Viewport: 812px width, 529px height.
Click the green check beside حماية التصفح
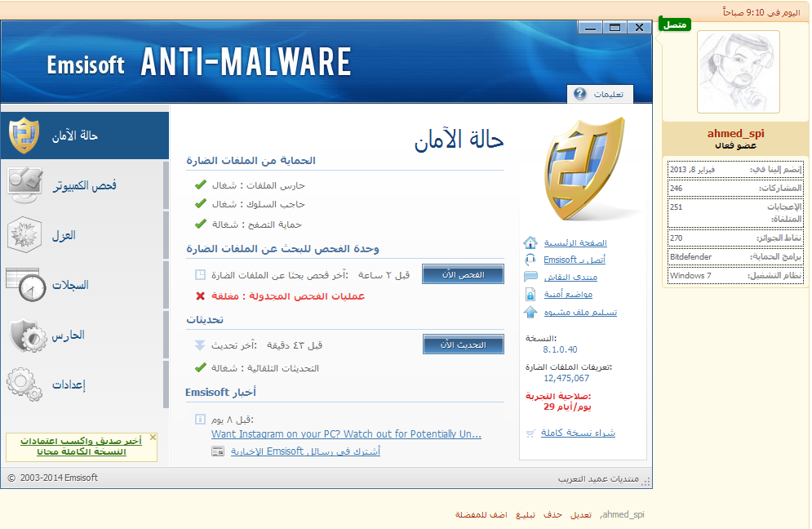[x=201, y=224]
